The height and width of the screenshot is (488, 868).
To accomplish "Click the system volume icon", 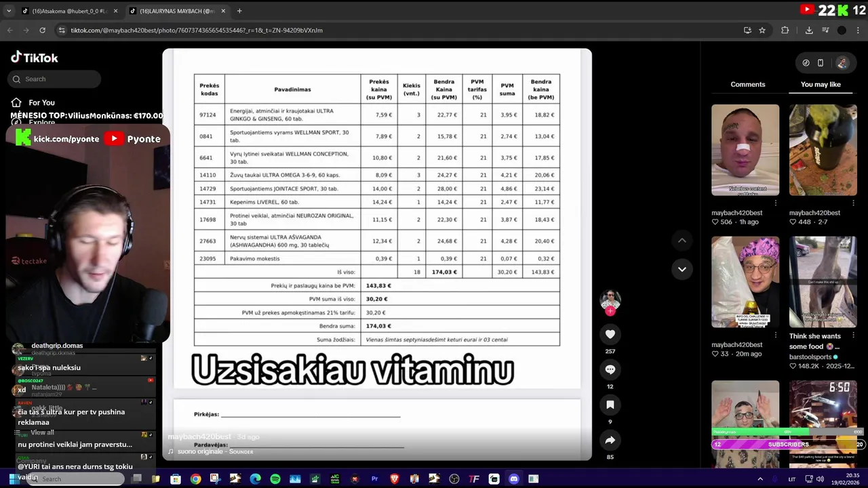I will coord(820,479).
